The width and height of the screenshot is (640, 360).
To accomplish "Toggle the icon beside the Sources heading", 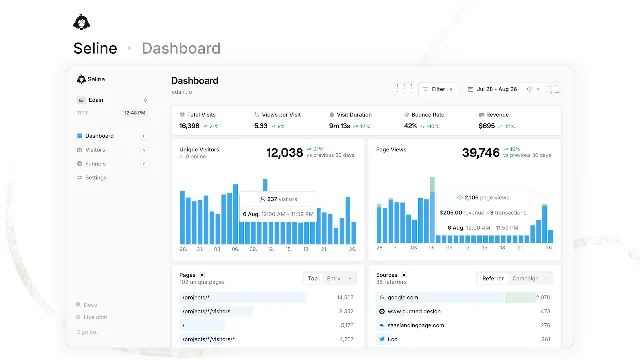I will point(404,275).
